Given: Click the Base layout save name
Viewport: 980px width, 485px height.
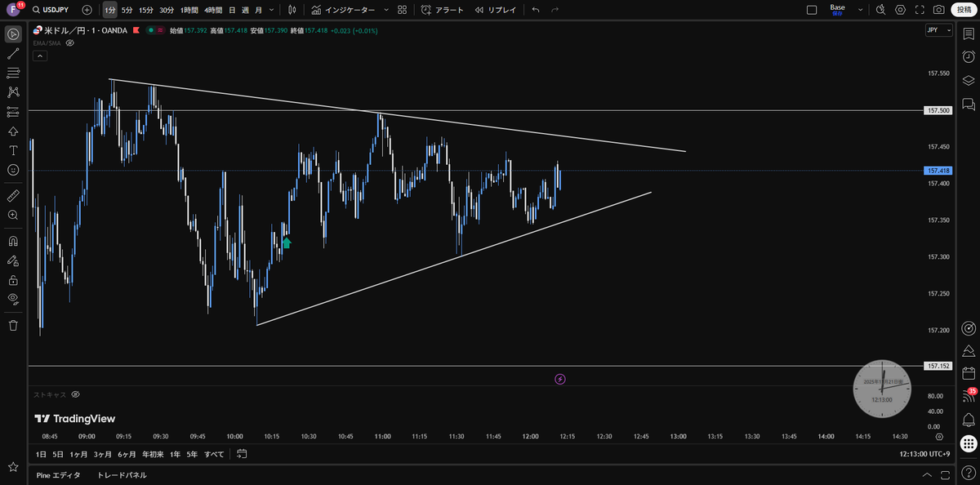Looking at the screenshot, I should click(837, 10).
